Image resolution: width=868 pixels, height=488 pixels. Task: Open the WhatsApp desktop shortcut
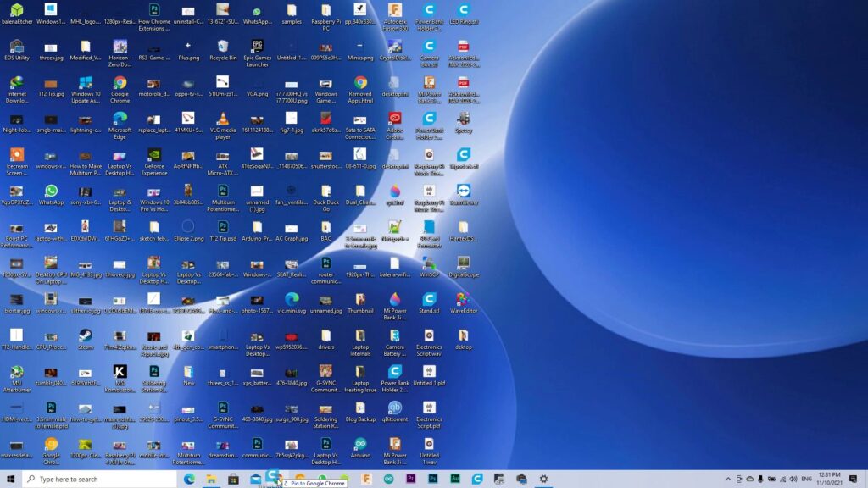click(x=51, y=196)
